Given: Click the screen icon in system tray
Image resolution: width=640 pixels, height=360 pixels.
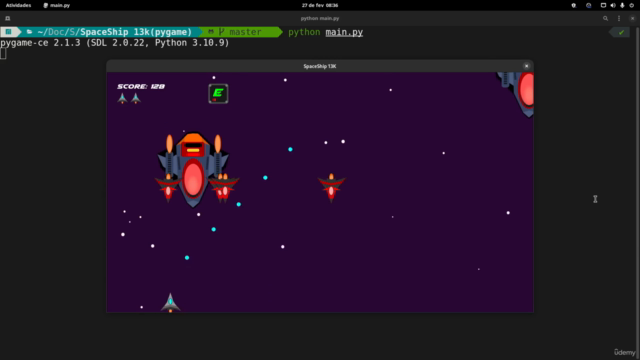Looking at the screenshot, I should [603, 5].
